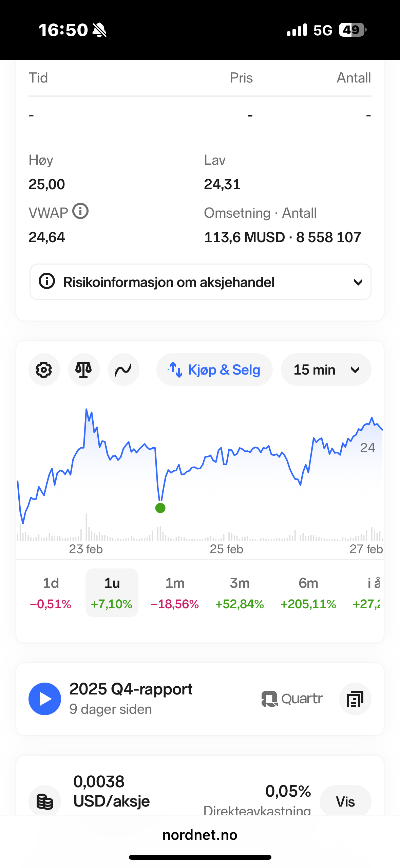Image resolution: width=400 pixels, height=868 pixels.
Task: Select the 1m chart period
Action: pyautogui.click(x=175, y=593)
